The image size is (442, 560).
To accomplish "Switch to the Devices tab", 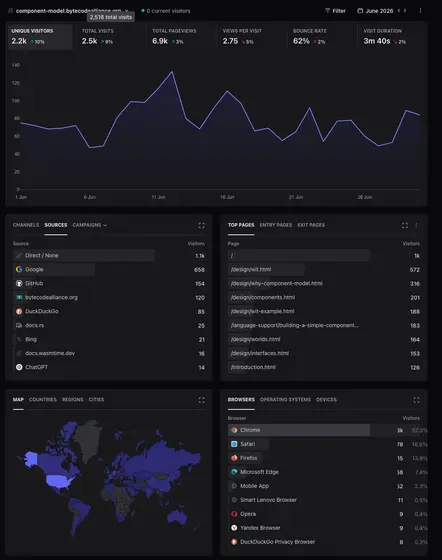I will point(326,399).
